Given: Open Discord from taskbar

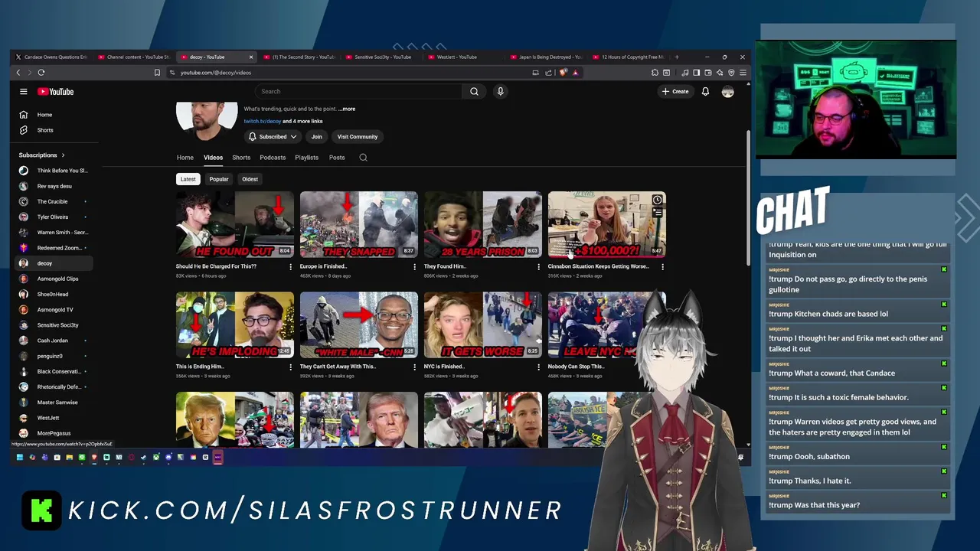Looking at the screenshot, I should pos(168,457).
